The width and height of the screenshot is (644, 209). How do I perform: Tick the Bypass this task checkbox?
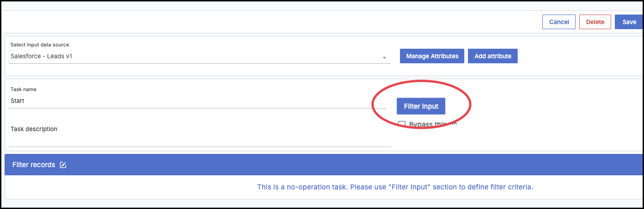[x=402, y=124]
